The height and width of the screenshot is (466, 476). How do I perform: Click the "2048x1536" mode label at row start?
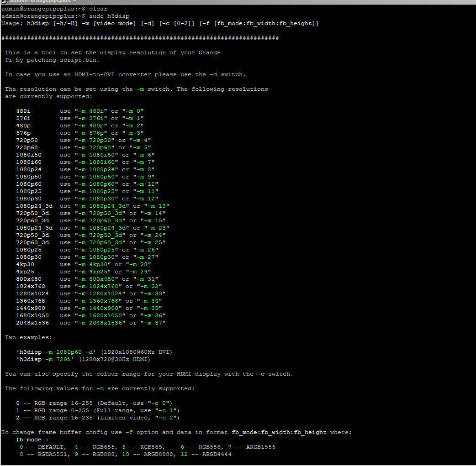click(32, 323)
